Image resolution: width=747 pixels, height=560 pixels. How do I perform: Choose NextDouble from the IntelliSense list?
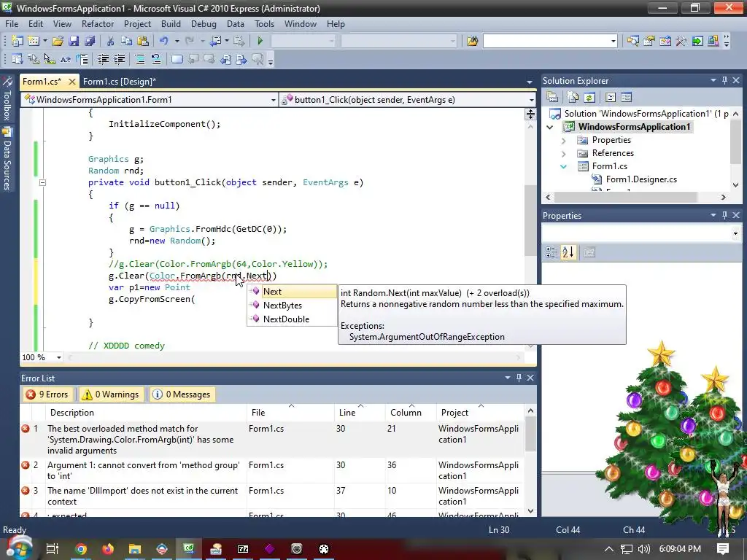286,319
